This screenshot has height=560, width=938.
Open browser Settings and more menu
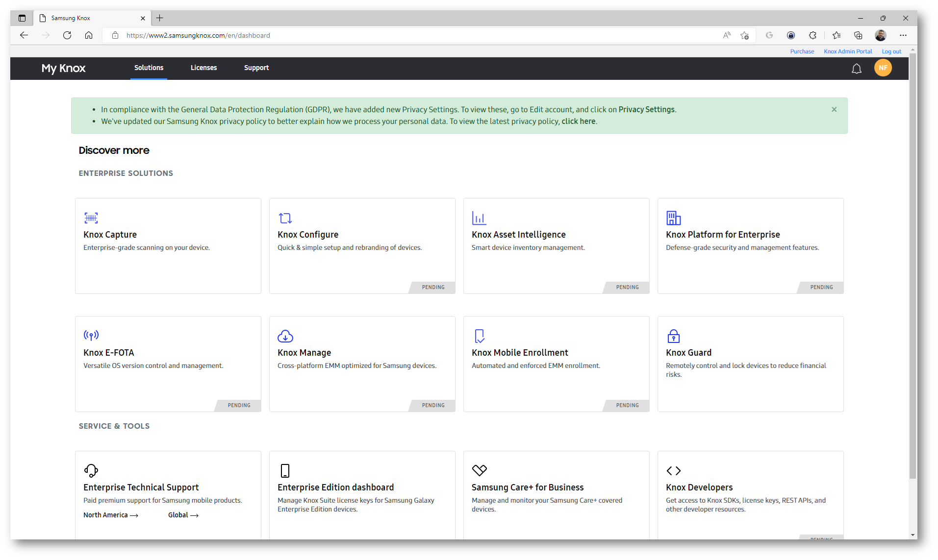(903, 35)
